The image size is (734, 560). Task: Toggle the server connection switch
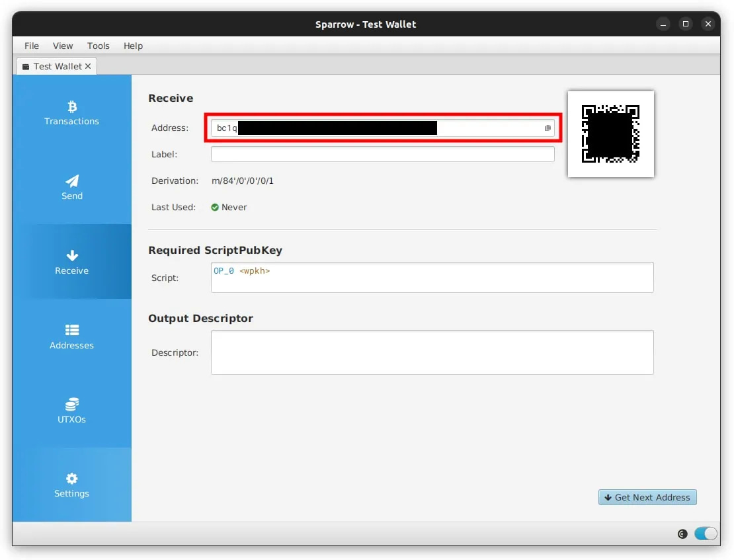click(706, 534)
